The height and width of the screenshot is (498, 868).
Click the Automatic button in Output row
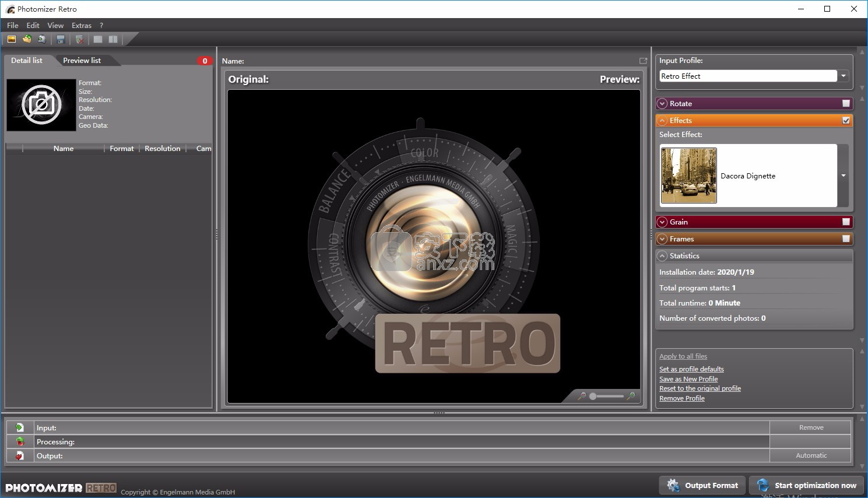(x=811, y=455)
